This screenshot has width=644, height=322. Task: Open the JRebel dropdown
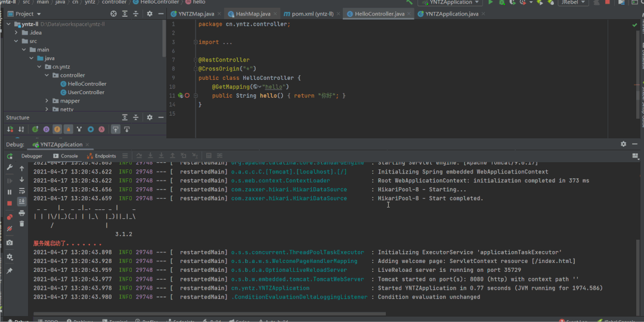click(x=573, y=2)
